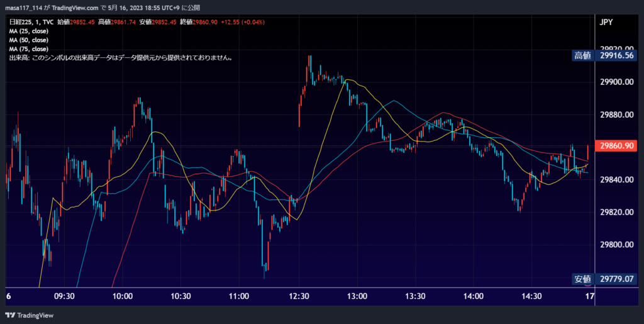
Task: Click the 11:00 time axis label
Action: click(x=239, y=296)
